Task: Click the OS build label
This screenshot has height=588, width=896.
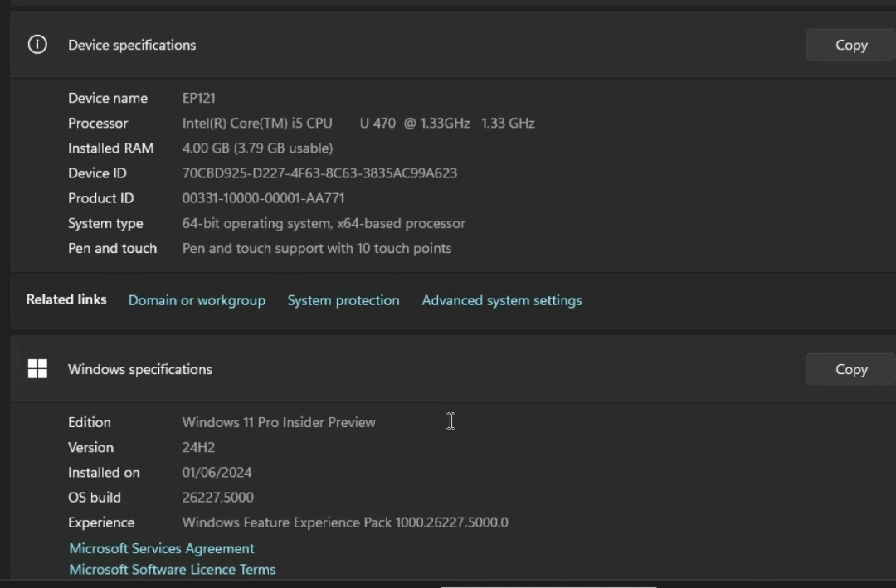Action: point(95,498)
